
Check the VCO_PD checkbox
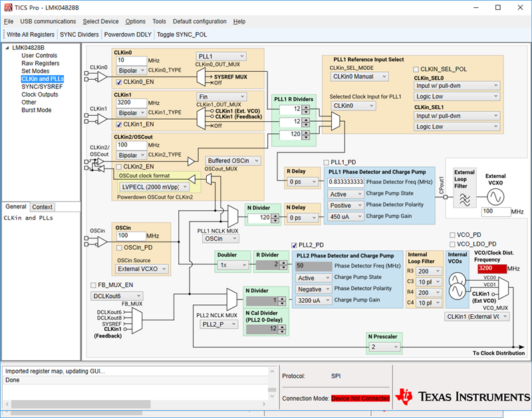click(452, 235)
